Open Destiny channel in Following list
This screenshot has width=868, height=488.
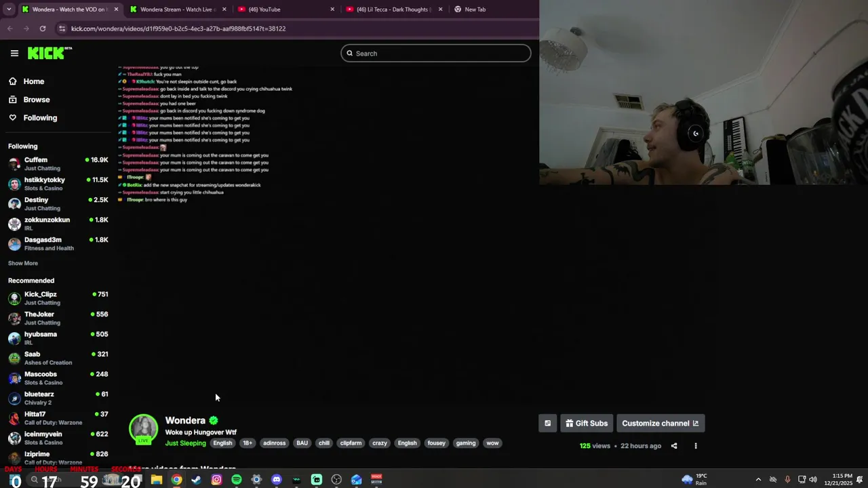(x=58, y=204)
